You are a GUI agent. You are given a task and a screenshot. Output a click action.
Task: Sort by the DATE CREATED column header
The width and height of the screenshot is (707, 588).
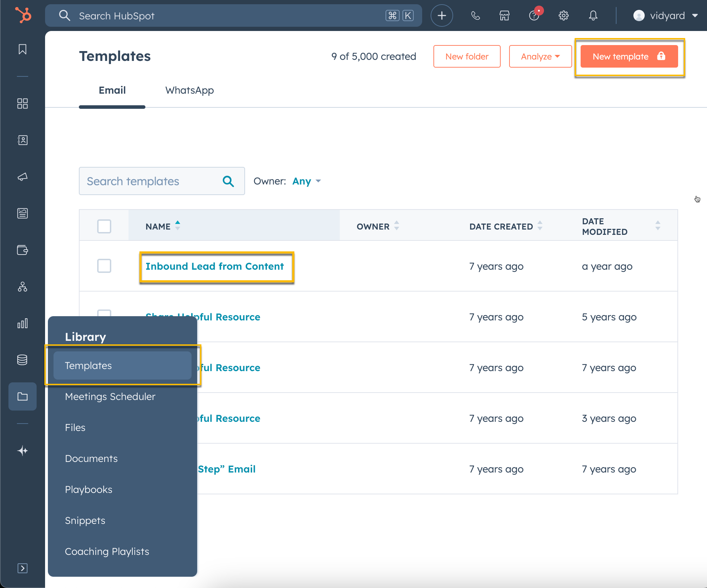(506, 226)
